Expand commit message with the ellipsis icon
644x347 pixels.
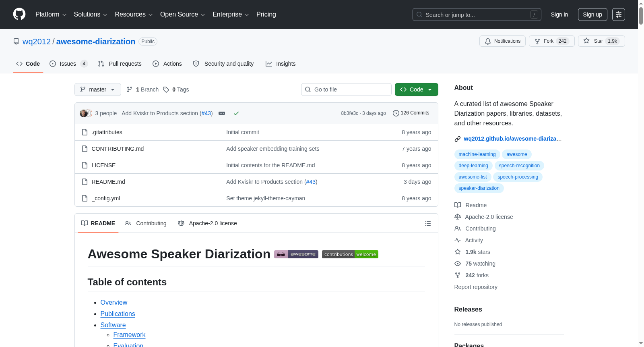click(x=222, y=113)
